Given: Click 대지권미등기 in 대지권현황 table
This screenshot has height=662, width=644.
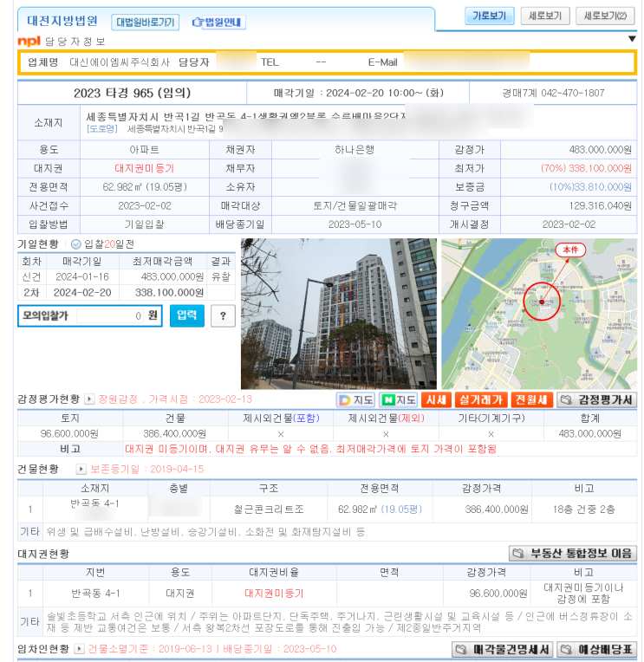Looking at the screenshot, I should coord(274,594).
